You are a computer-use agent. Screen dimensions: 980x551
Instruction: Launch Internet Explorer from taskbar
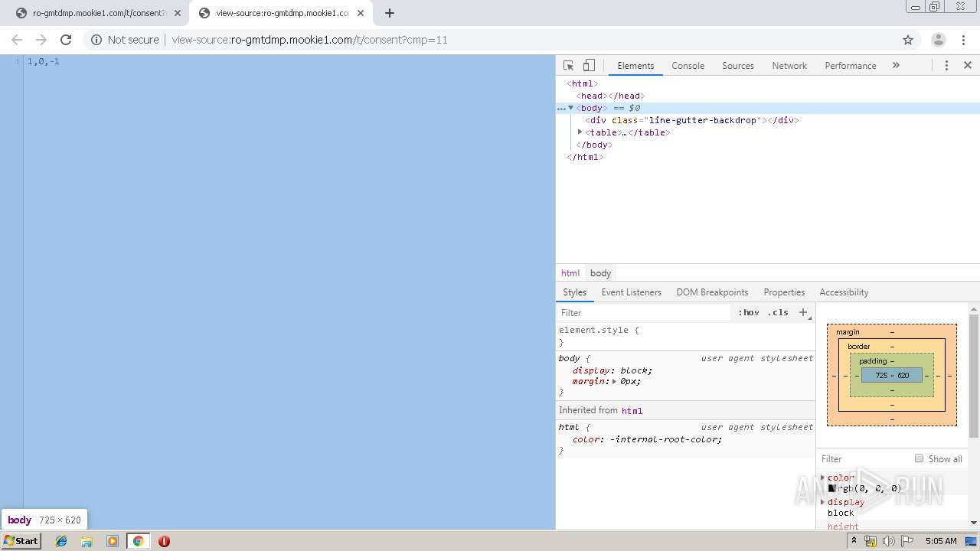[61, 541]
